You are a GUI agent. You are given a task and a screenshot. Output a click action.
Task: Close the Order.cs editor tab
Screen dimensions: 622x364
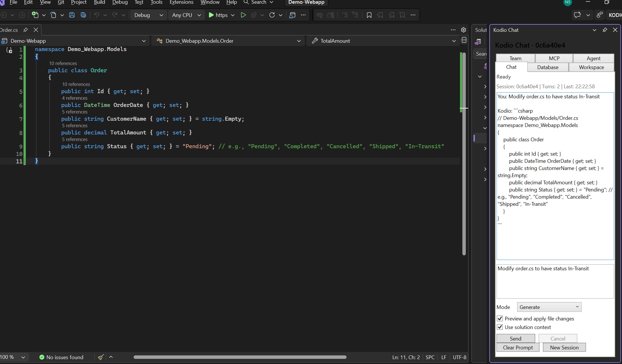[x=36, y=30]
